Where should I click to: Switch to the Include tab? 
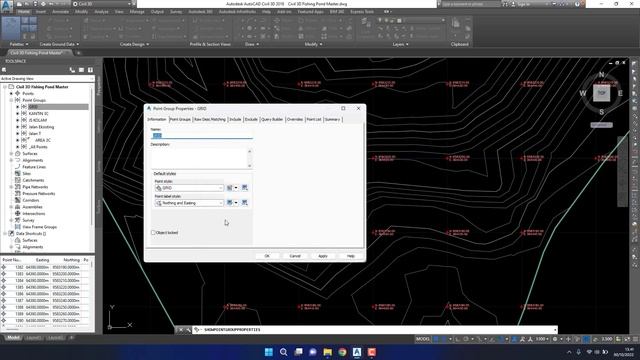(235, 119)
